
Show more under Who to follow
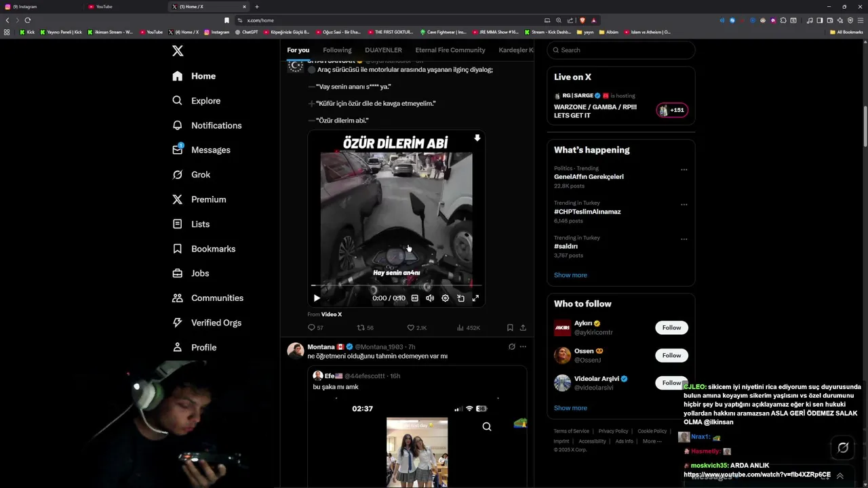pyautogui.click(x=570, y=408)
